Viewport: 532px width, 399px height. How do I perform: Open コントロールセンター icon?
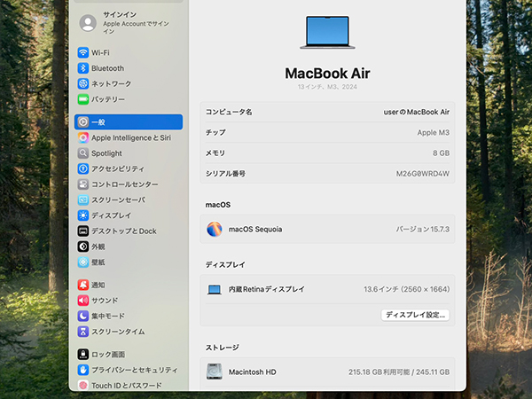83,184
